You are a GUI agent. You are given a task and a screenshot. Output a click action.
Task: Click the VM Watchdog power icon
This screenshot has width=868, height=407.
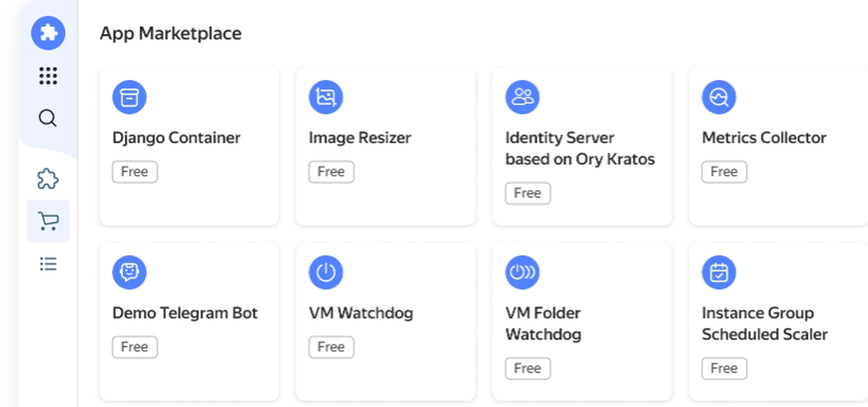click(325, 272)
